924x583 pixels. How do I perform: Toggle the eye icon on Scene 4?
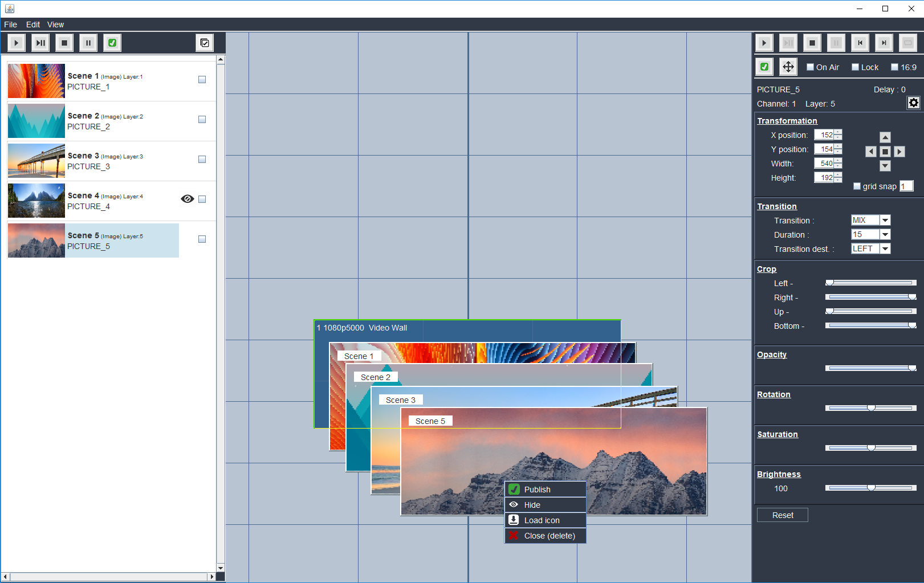click(187, 199)
